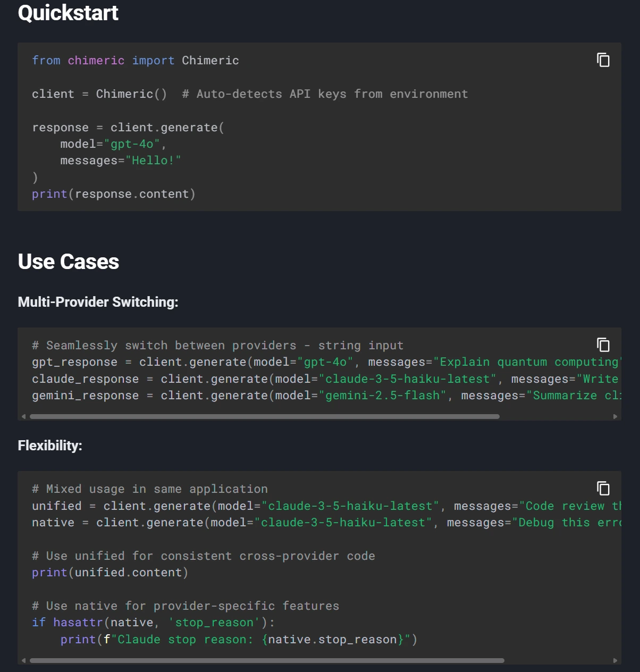640x672 pixels.
Task: Click the copy icon above the gpt_response line
Action: pos(603,345)
